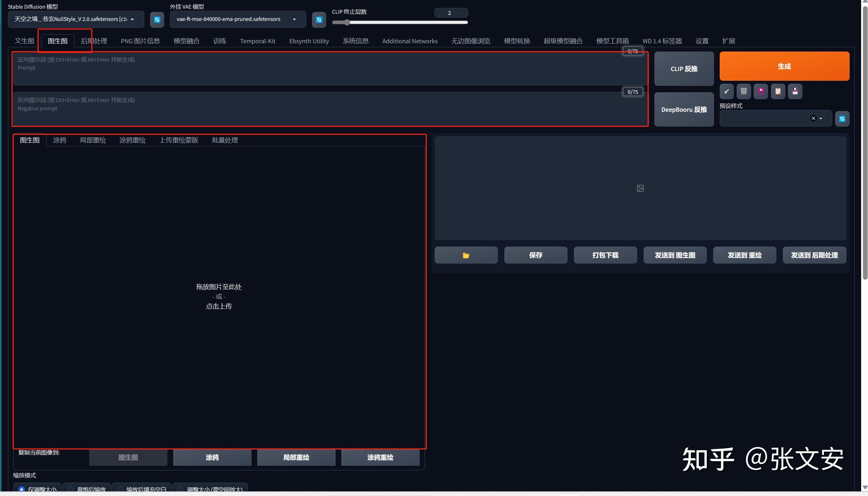The width and height of the screenshot is (868, 496).
Task: Refresh the Stable Diffusion checkpoint list
Action: pos(157,19)
